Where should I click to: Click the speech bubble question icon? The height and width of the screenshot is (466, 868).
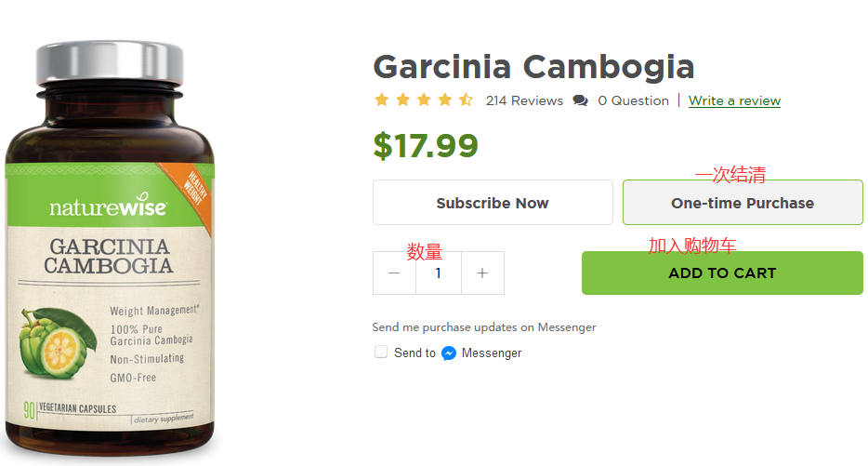click(581, 100)
